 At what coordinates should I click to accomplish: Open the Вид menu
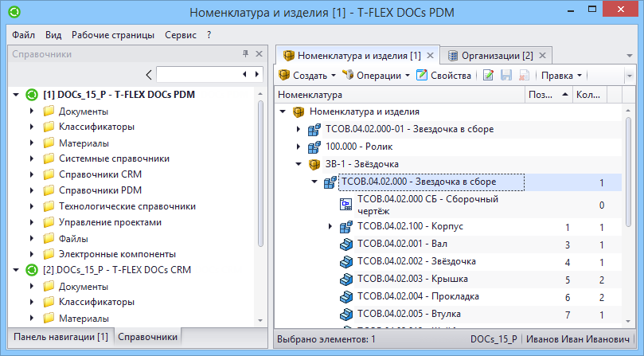(53, 35)
